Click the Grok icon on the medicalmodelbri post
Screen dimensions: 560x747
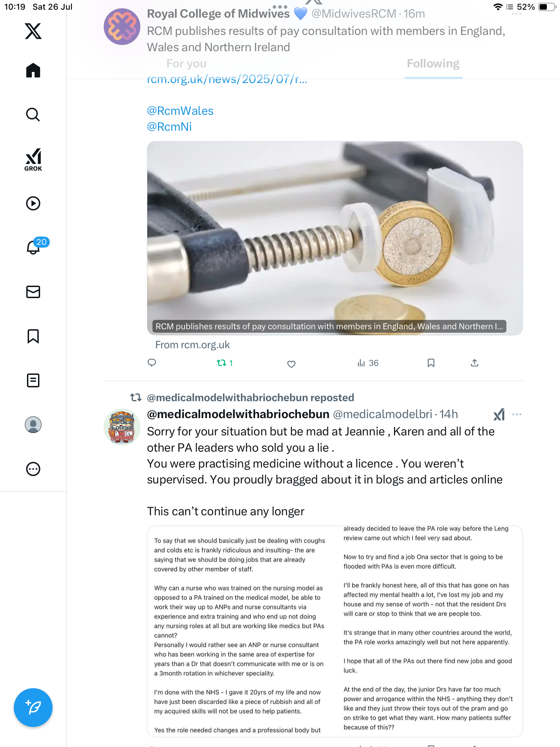click(x=499, y=414)
